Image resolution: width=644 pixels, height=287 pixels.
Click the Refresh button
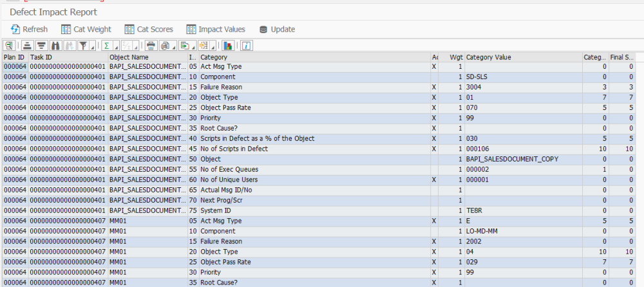click(30, 29)
